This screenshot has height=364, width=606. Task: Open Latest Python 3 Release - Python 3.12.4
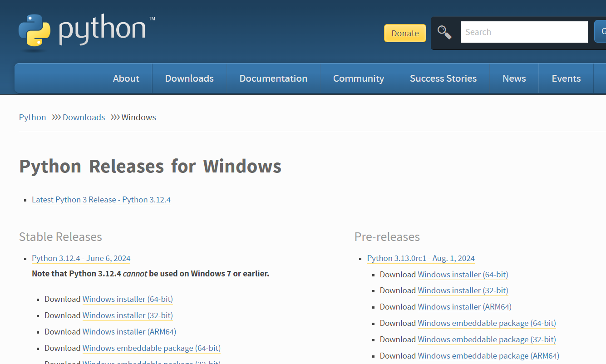101,200
